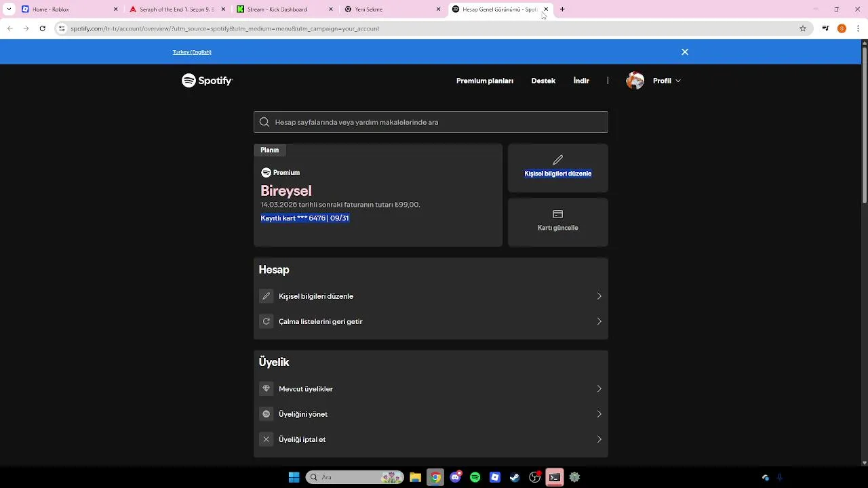
Task: Expand chevron on Çalma listelerini geri getir row
Action: 599,321
